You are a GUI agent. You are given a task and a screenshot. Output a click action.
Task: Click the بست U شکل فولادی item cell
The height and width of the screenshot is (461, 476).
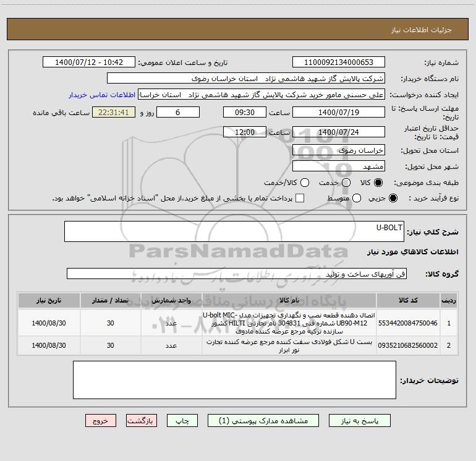[x=289, y=345]
